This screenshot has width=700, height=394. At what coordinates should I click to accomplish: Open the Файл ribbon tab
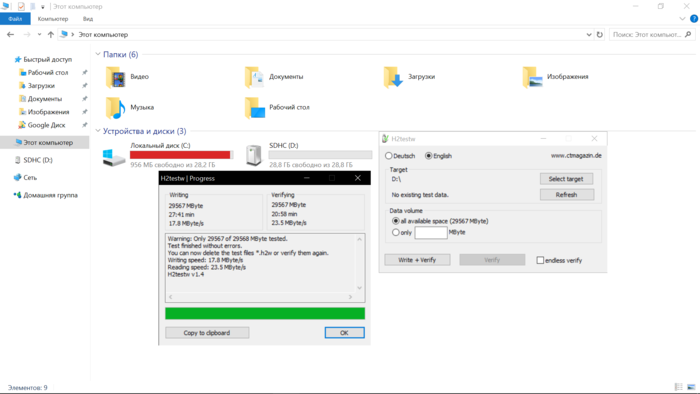tap(15, 19)
